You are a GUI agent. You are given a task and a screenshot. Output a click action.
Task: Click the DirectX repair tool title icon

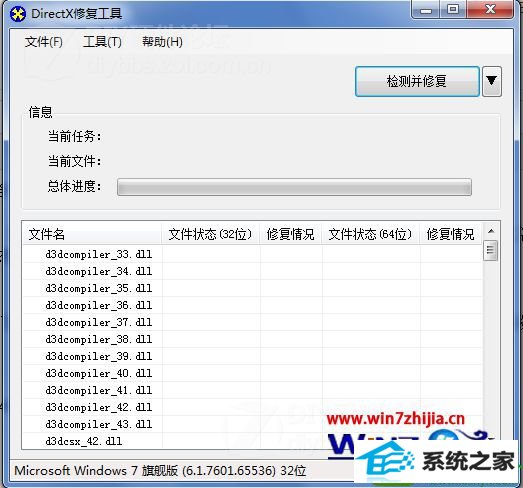tap(18, 14)
